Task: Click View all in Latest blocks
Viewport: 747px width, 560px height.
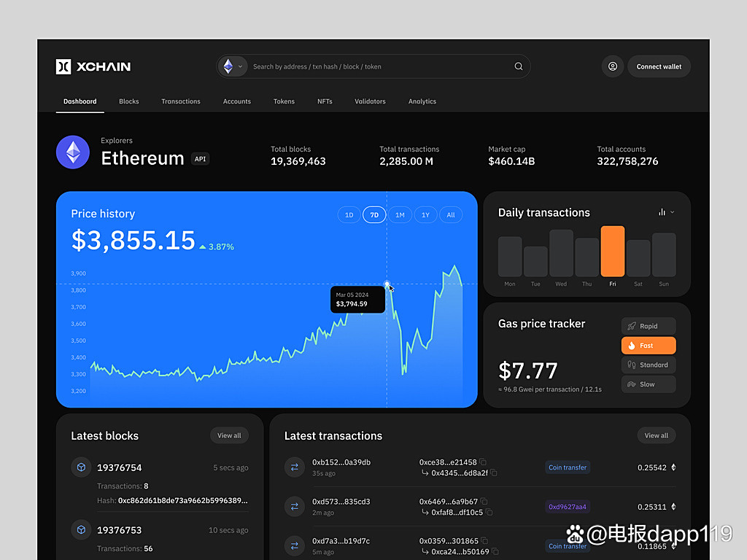Action: pos(229,435)
